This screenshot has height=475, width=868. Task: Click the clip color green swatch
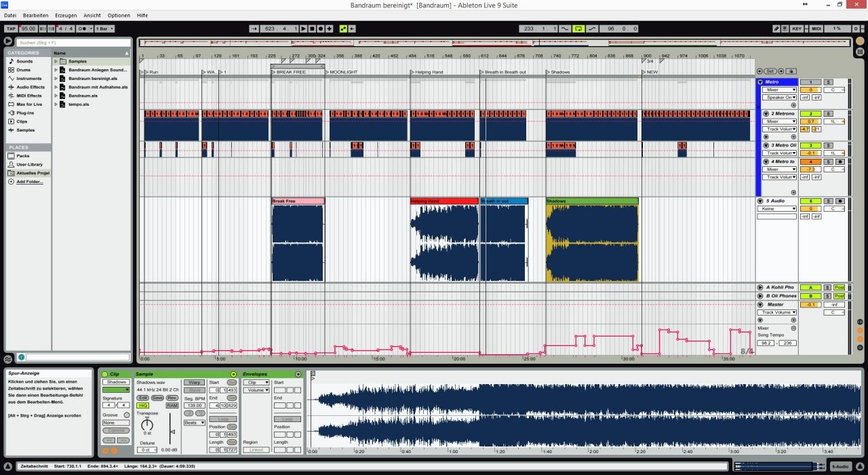(x=116, y=390)
